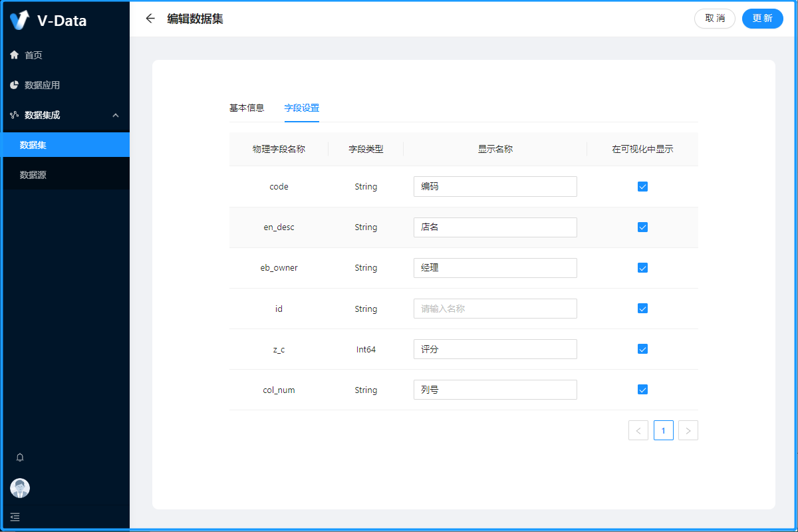Select page 1 in pagination
798x532 pixels.
[663, 430]
